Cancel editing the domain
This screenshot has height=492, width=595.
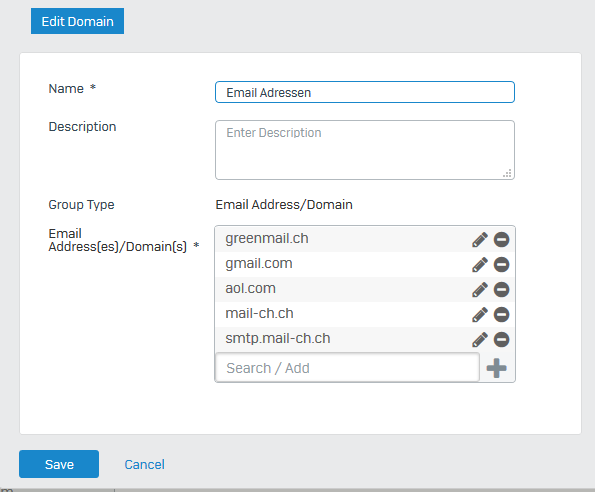coord(145,464)
